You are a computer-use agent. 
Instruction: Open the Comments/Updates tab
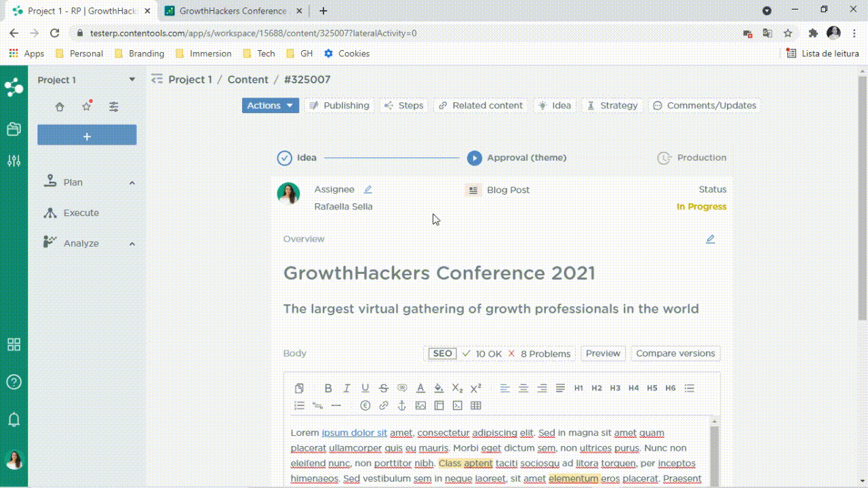(705, 105)
